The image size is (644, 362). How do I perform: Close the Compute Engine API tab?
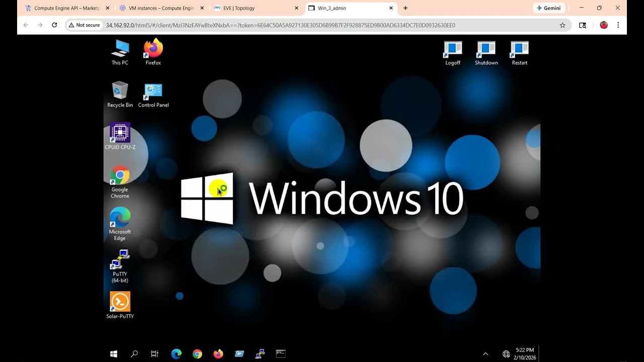click(108, 8)
